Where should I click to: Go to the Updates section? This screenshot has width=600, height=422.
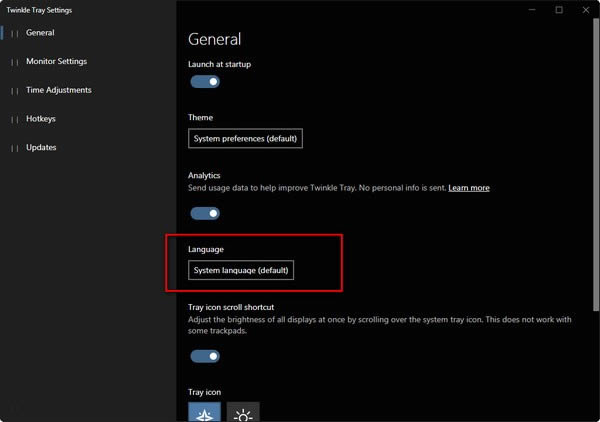[x=41, y=148]
